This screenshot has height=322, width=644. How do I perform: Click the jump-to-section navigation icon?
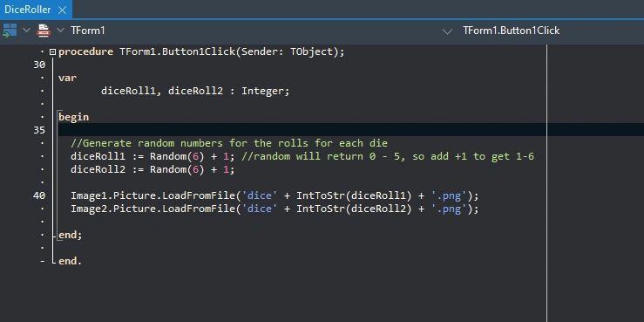[x=10, y=31]
